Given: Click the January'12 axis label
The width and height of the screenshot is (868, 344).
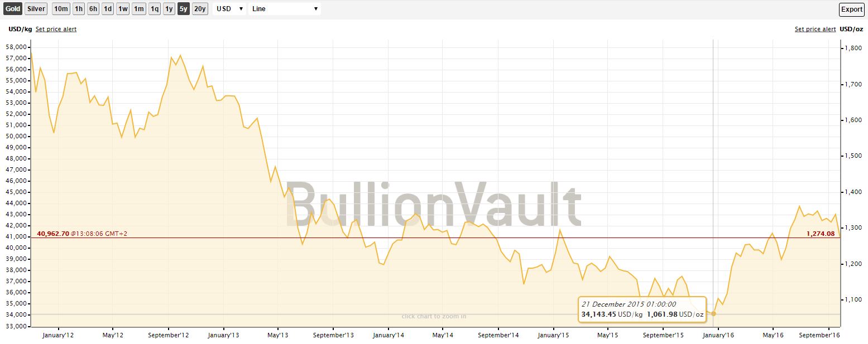Looking at the screenshot, I should point(58,335).
